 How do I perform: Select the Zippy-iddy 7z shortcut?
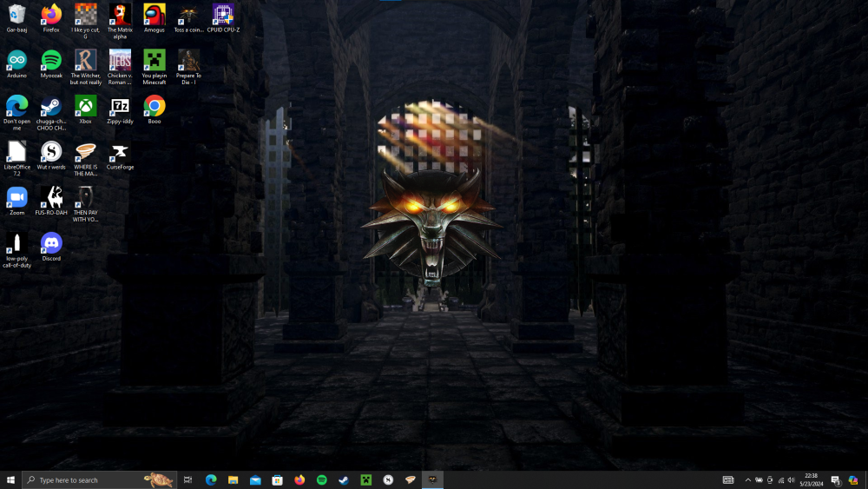[x=120, y=109]
